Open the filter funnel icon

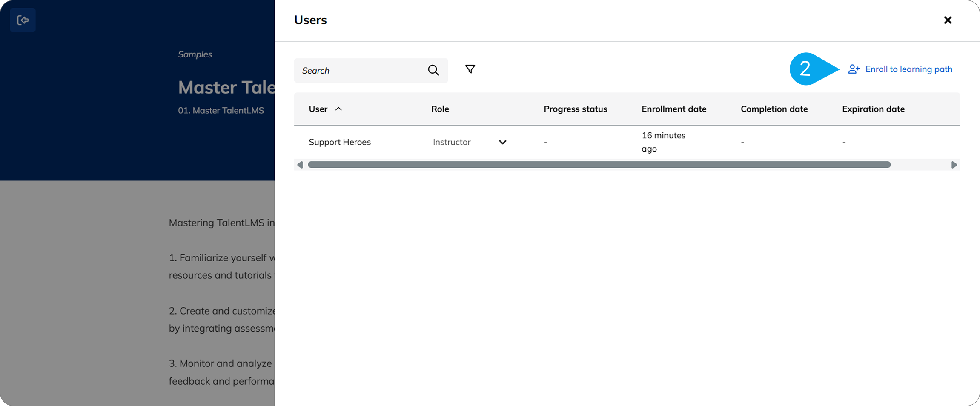click(x=470, y=69)
